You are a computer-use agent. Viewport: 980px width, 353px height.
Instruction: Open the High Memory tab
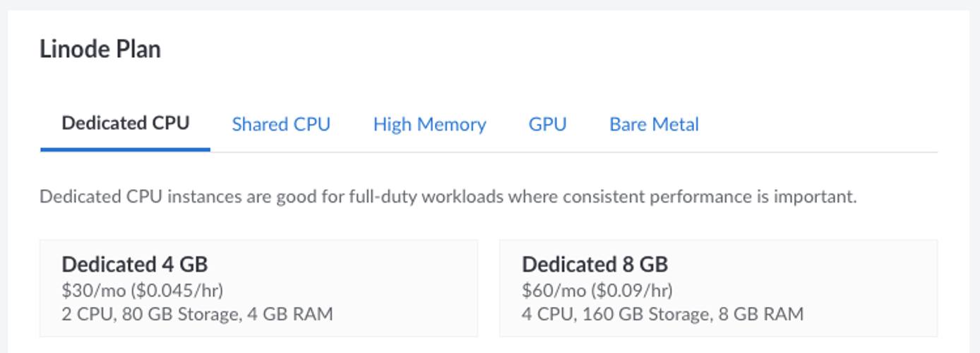(429, 124)
